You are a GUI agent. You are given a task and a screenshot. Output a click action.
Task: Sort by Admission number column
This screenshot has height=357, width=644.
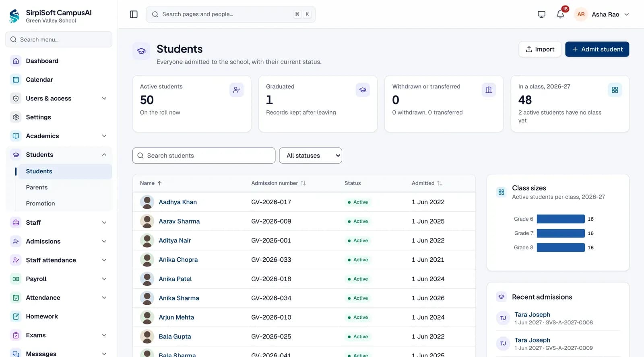click(279, 183)
